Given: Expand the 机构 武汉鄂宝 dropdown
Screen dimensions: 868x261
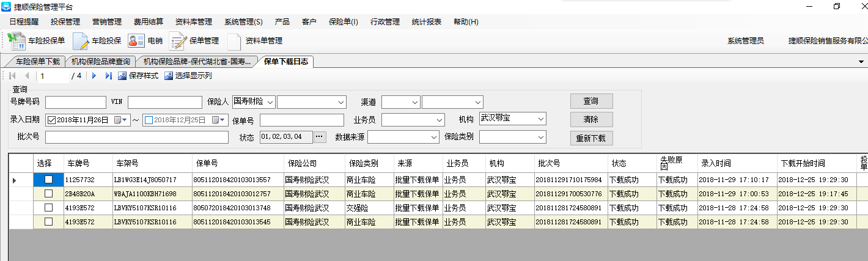Looking at the screenshot, I should pyautogui.click(x=541, y=119).
